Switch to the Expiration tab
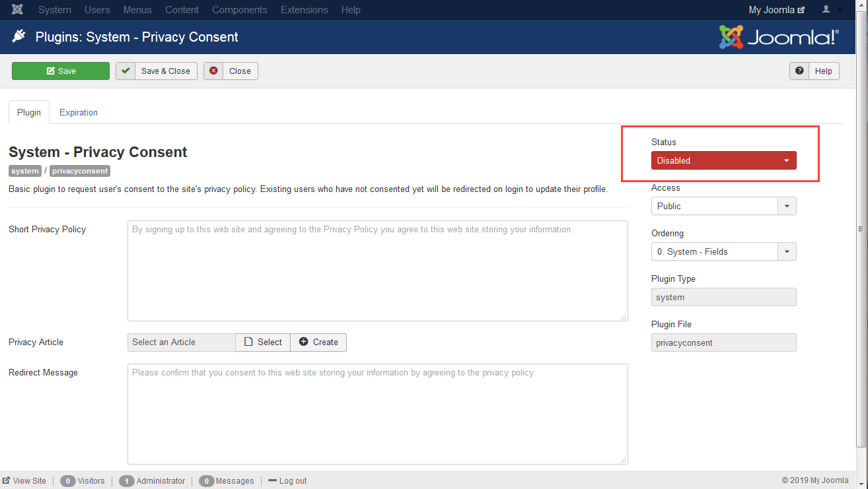The image size is (868, 489). click(79, 112)
